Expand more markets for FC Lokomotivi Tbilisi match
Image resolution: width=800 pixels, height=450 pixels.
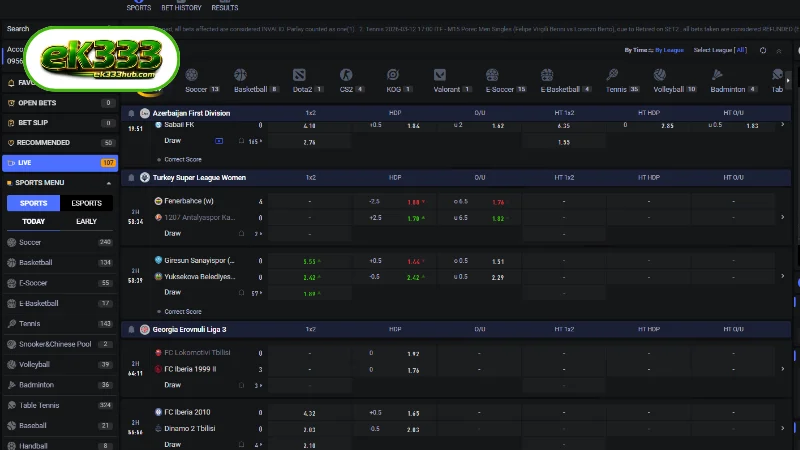coord(783,369)
